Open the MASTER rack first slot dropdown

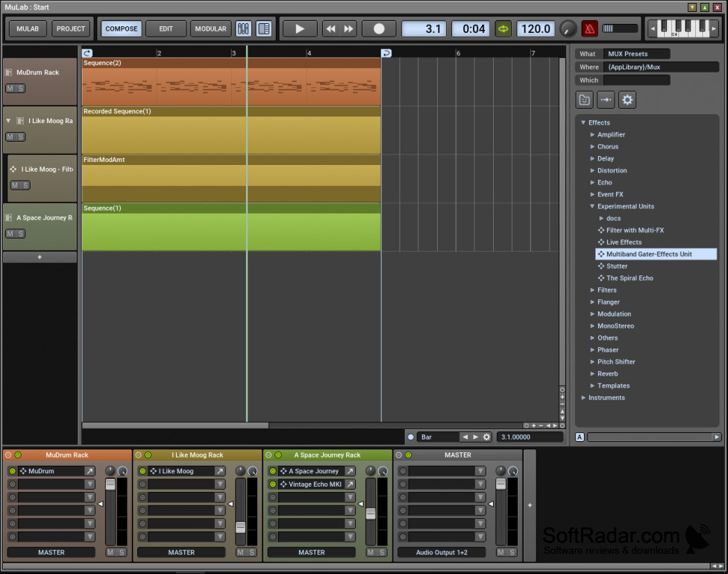(480, 471)
